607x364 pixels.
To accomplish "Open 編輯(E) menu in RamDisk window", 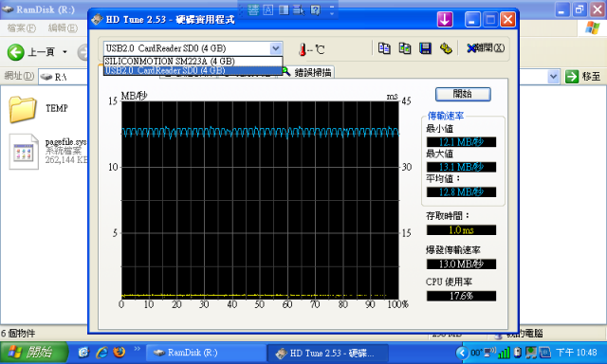I will coord(63,27).
